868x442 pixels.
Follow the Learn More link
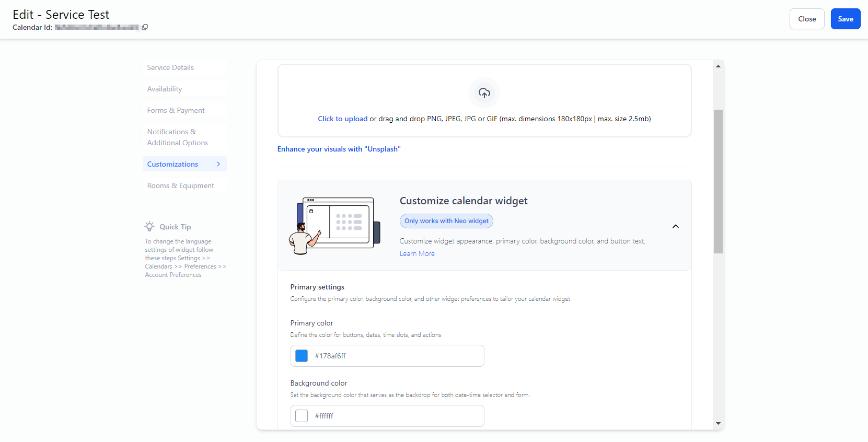point(417,253)
